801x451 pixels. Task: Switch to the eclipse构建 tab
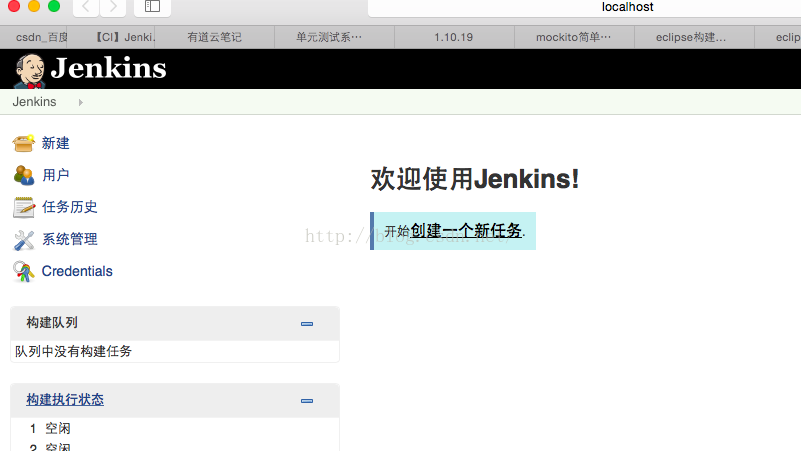pos(694,37)
